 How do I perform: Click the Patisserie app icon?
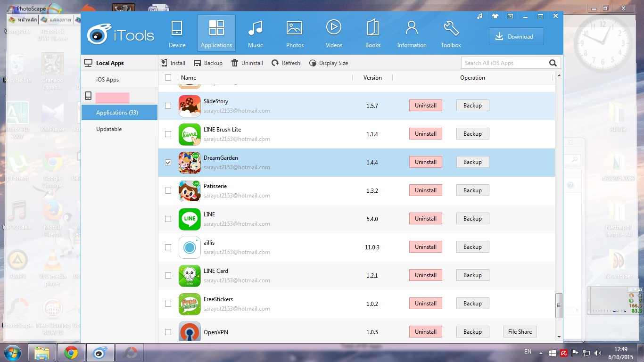pyautogui.click(x=190, y=191)
